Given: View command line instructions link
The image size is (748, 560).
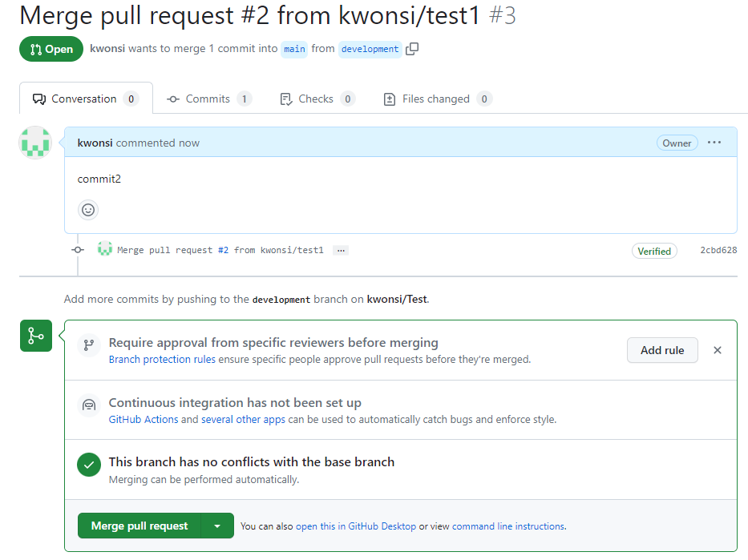Looking at the screenshot, I should pos(508,526).
